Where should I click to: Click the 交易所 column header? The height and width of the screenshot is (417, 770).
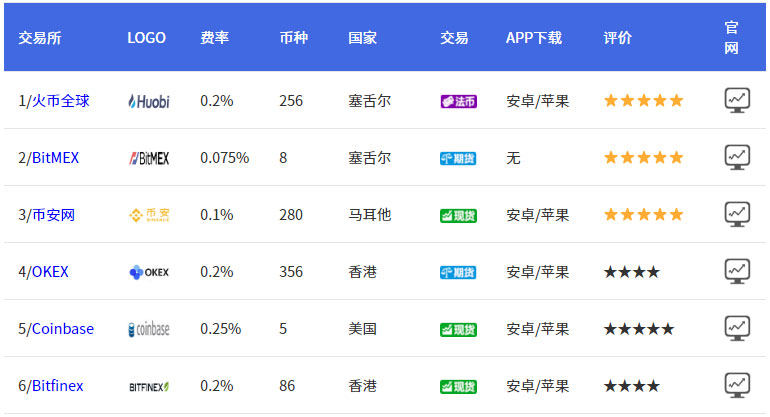40,38
